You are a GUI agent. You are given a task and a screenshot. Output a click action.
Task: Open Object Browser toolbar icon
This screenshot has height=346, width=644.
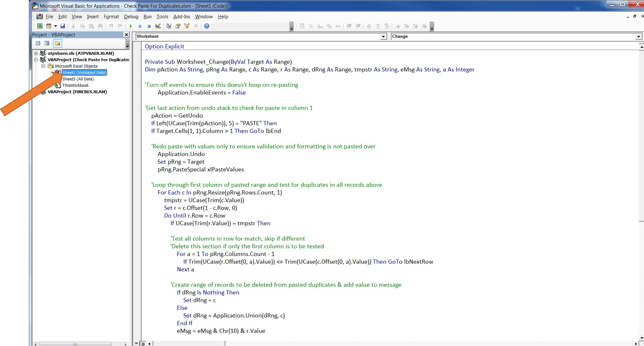tap(187, 26)
